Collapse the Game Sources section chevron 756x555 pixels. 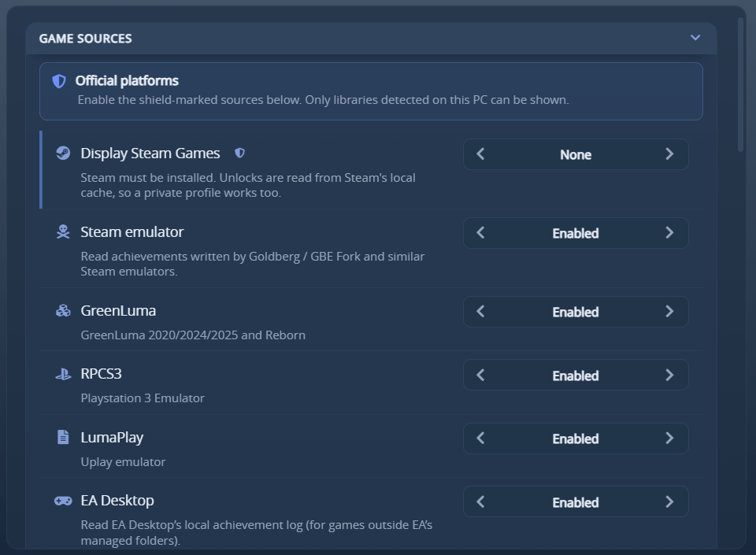click(695, 38)
